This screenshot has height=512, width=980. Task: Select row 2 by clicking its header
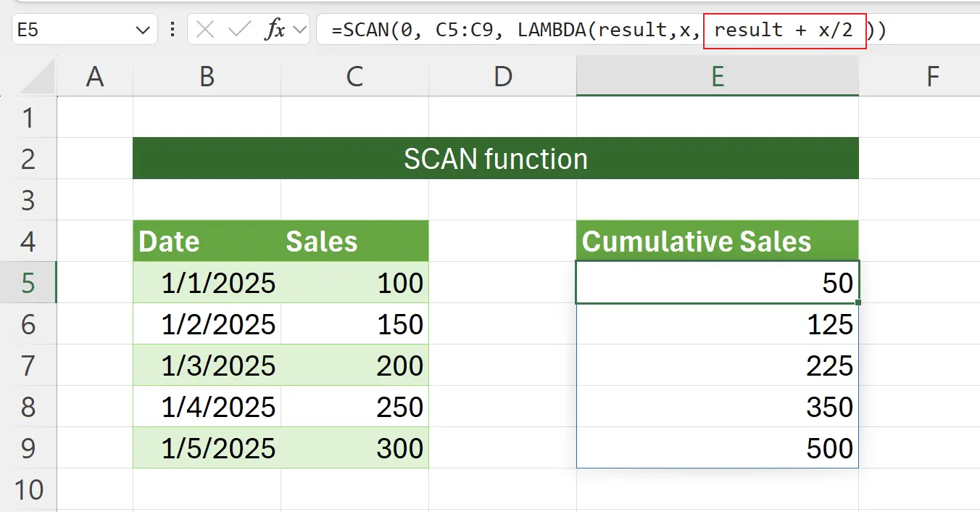[x=29, y=158]
